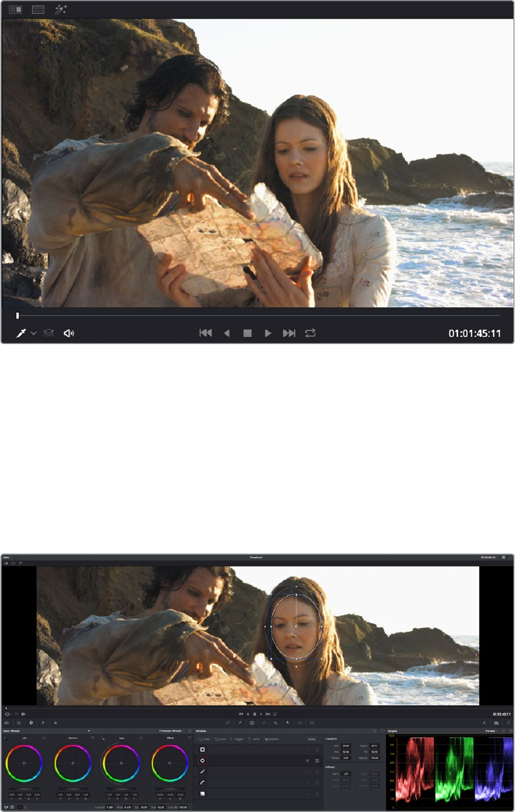This screenshot has width=515, height=812.
Task: Edit the Opacity transform field
Action: 375,757
